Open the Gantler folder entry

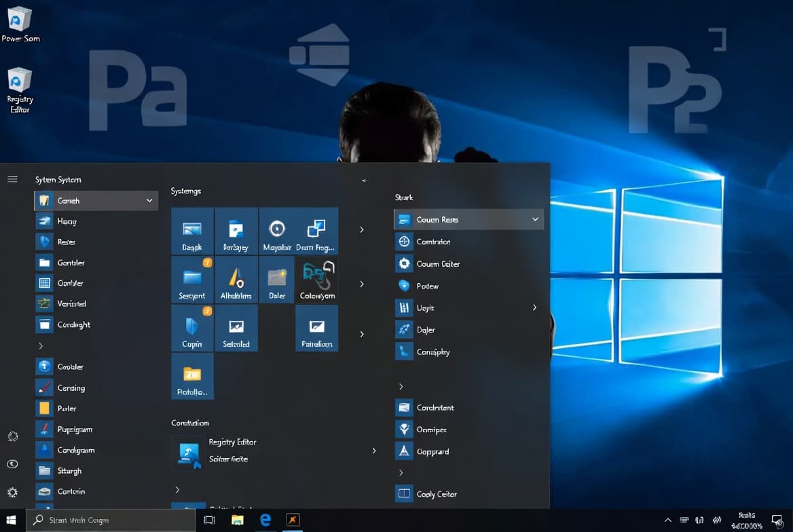point(71,263)
